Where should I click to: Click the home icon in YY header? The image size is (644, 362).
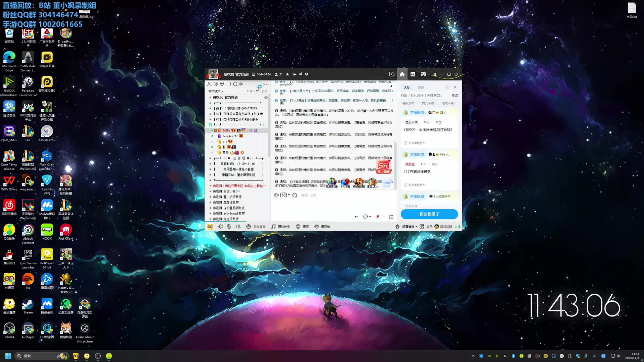point(402,74)
